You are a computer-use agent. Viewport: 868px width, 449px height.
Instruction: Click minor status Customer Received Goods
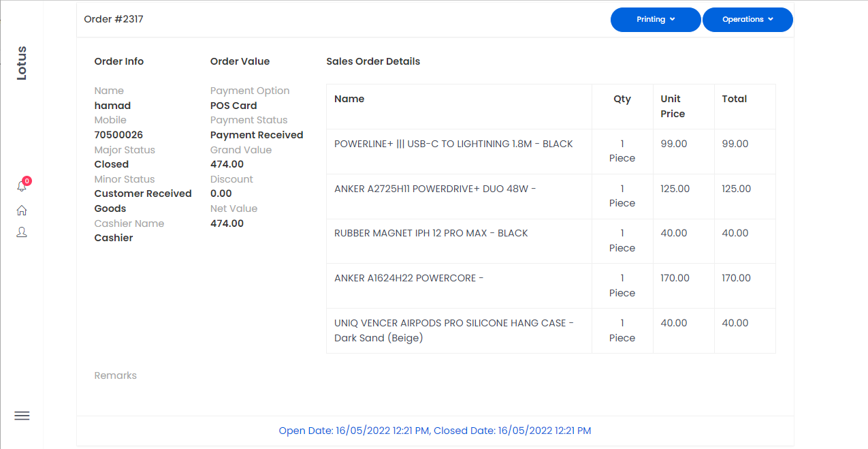[x=143, y=201]
